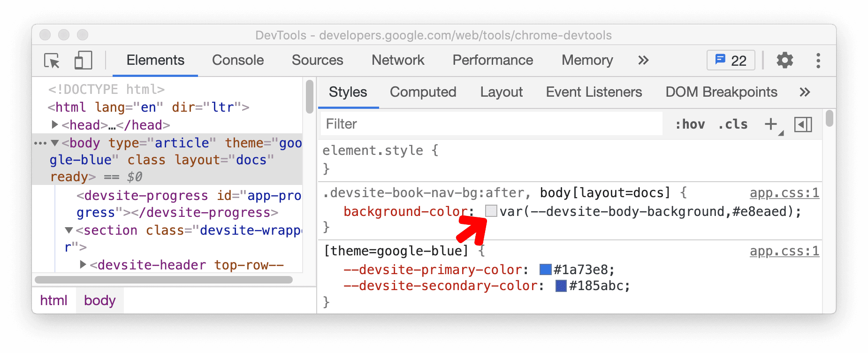Open the Computed styles tab
868x353 pixels.
tap(423, 92)
